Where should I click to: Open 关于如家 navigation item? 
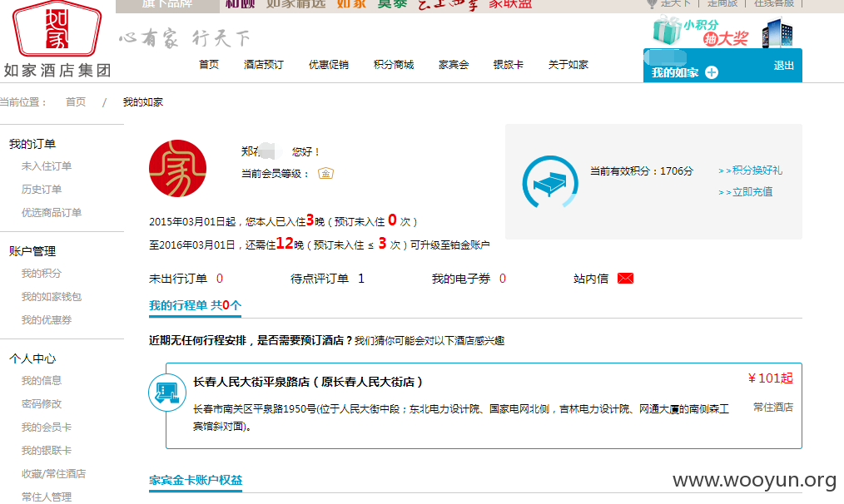(568, 65)
